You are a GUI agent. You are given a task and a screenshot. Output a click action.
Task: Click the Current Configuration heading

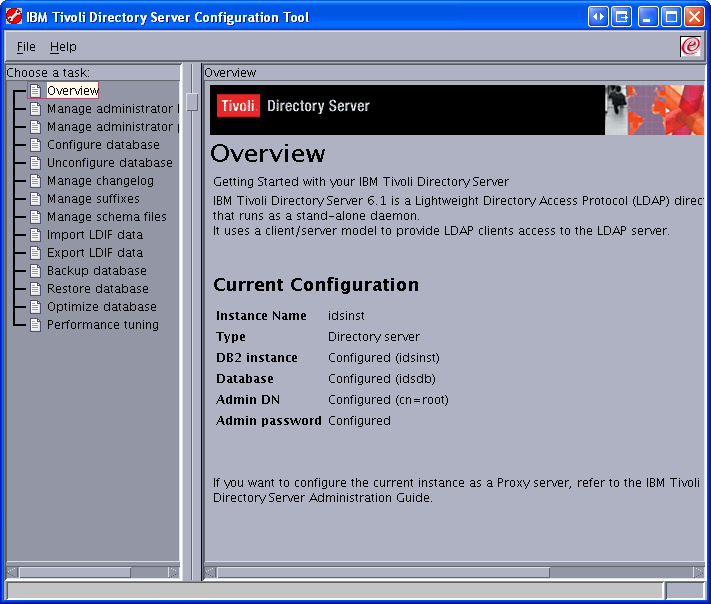(316, 285)
